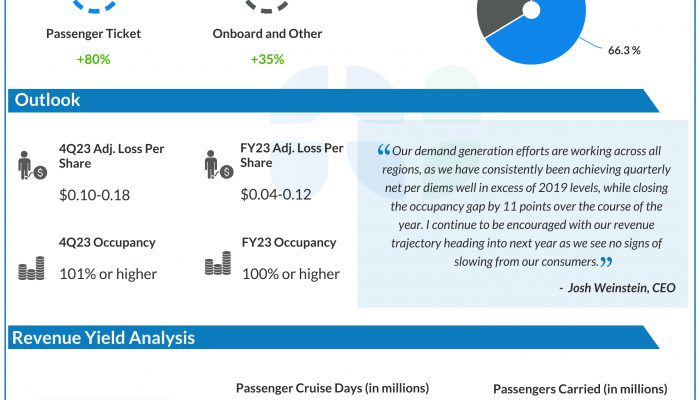Click the Outlook section header

pyautogui.click(x=47, y=101)
